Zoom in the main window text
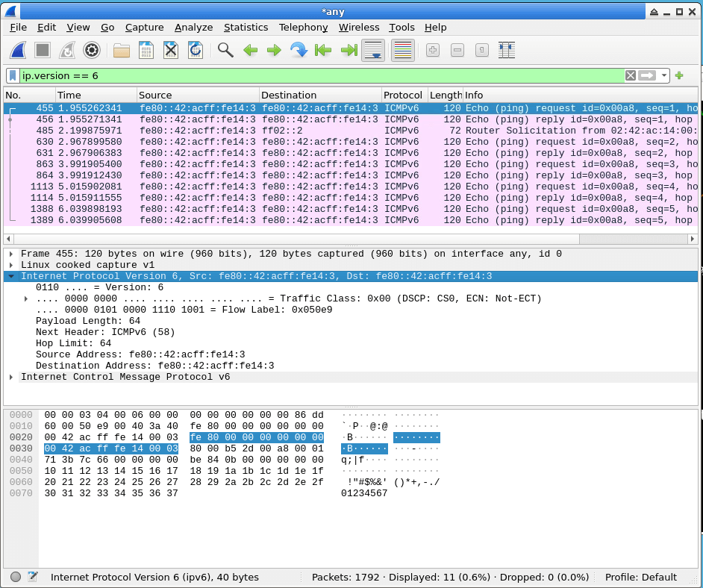Image resolution: width=703 pixels, height=588 pixels. point(433,50)
